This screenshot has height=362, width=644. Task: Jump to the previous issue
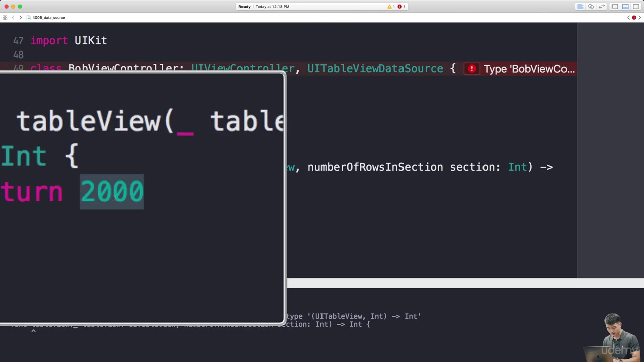tap(628, 18)
